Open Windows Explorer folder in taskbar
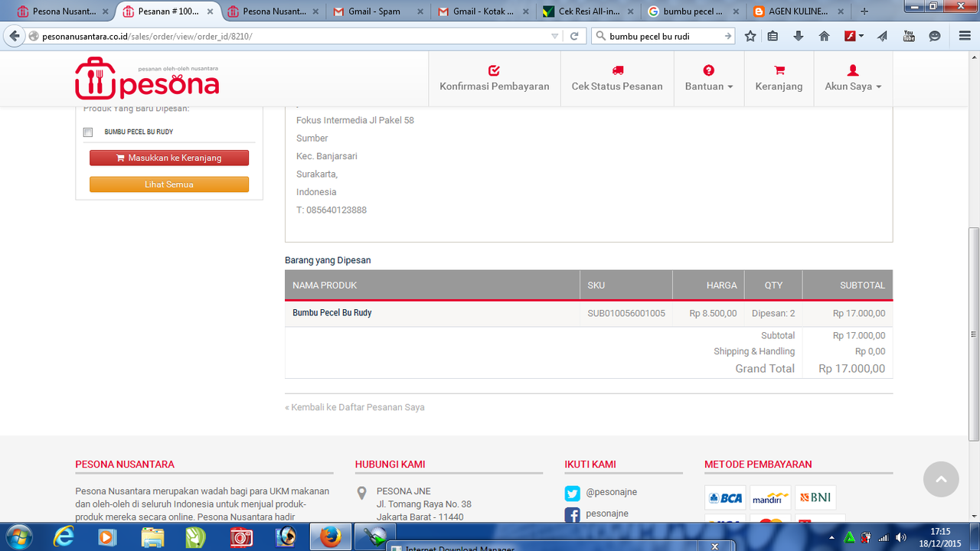This screenshot has height=551, width=980. (x=152, y=537)
